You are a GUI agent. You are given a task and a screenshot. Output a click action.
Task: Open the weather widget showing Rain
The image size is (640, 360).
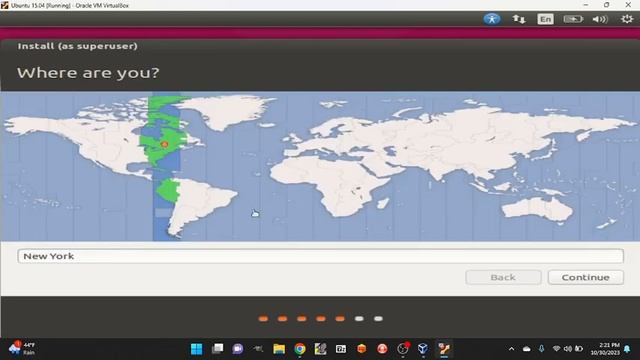point(22,349)
